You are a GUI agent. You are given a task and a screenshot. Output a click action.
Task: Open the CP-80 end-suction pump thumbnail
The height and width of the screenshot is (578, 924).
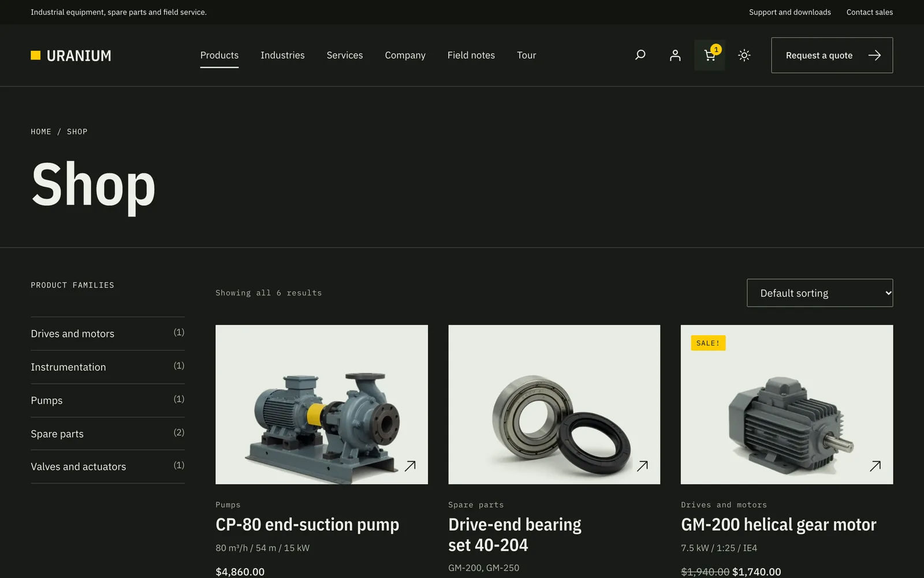click(322, 405)
